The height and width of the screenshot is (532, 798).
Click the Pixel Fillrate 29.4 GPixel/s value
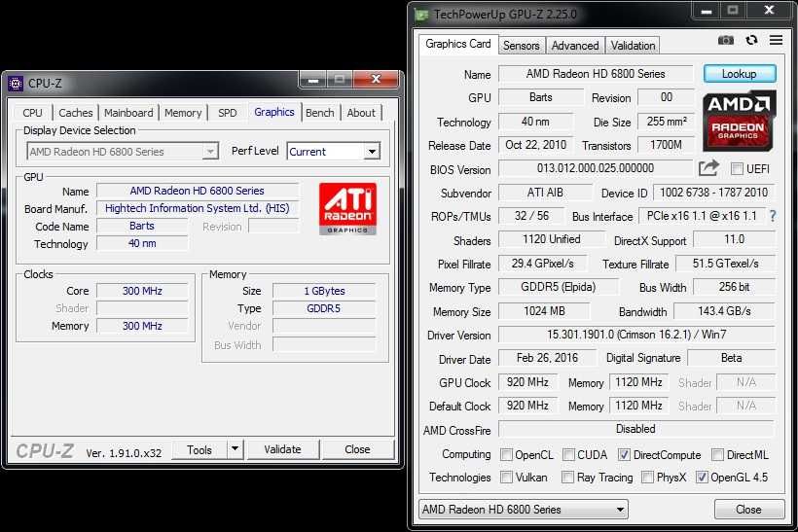point(542,263)
